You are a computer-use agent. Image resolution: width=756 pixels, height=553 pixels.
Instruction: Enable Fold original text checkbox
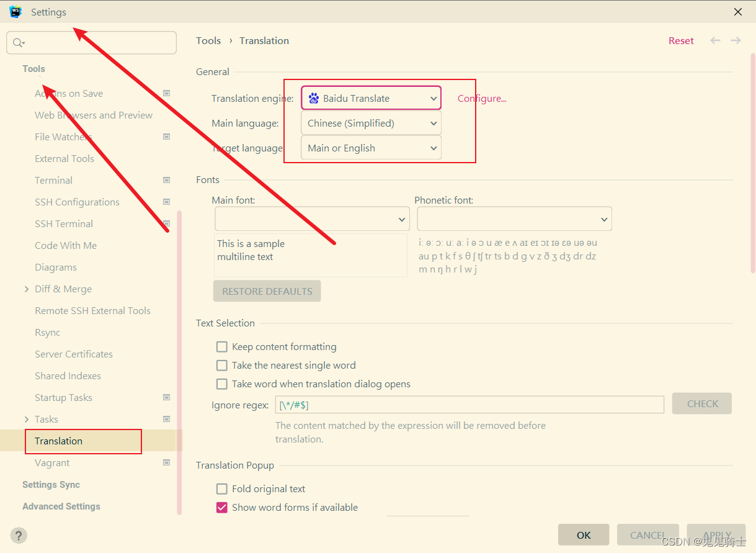pyautogui.click(x=222, y=488)
